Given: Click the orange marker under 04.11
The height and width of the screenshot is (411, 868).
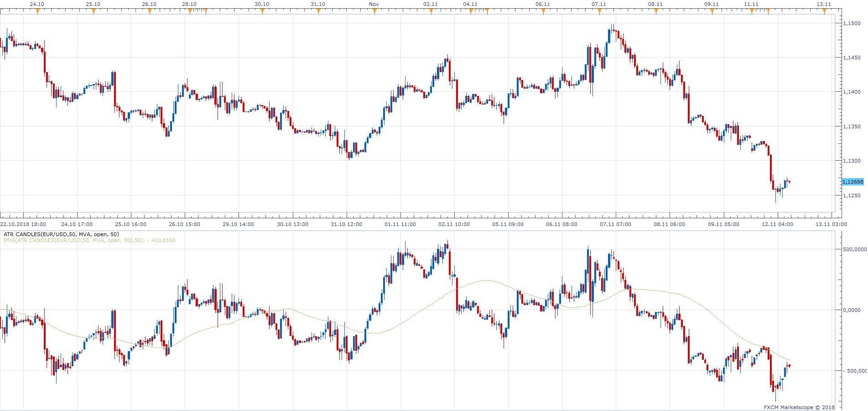Looking at the screenshot, I should tap(471, 11).
